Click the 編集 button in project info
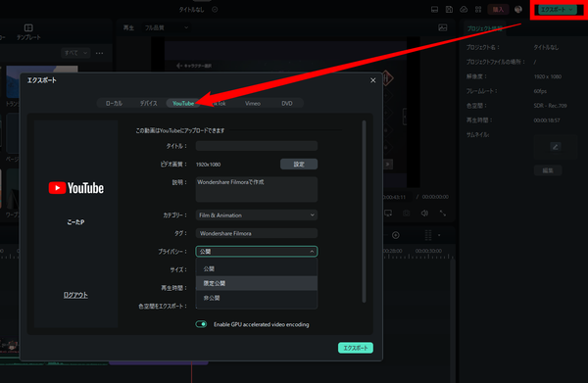This screenshot has height=383, width=588. pyautogui.click(x=548, y=170)
